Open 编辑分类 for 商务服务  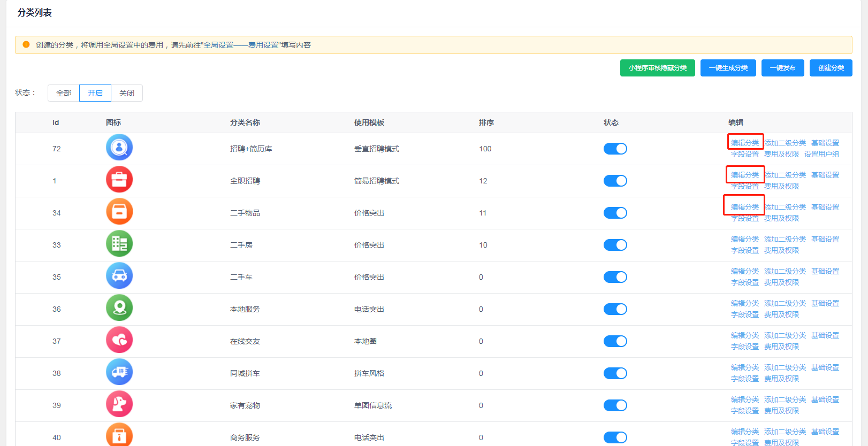[745, 432]
